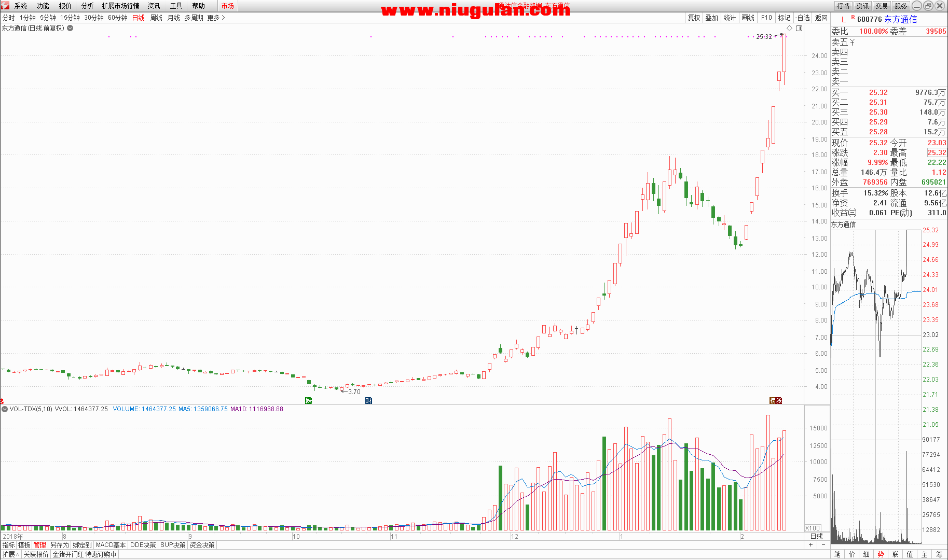Open the 多周期 view
This screenshot has height=560, width=948.
click(194, 18)
